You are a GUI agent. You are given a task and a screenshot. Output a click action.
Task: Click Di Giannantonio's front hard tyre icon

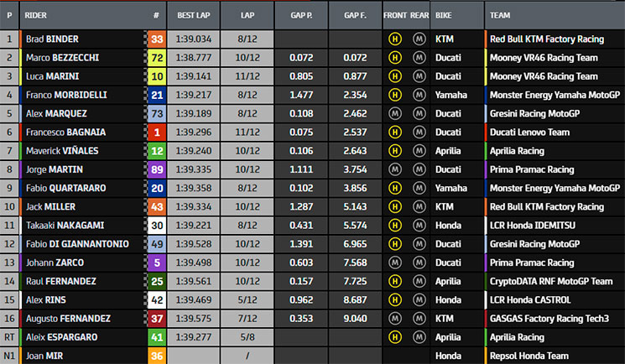click(x=394, y=243)
